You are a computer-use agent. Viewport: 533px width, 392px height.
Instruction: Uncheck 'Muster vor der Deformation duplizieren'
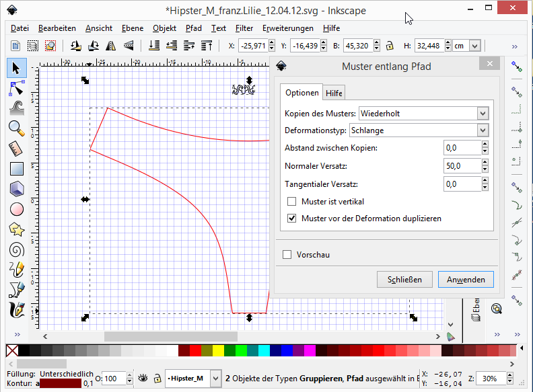point(292,218)
